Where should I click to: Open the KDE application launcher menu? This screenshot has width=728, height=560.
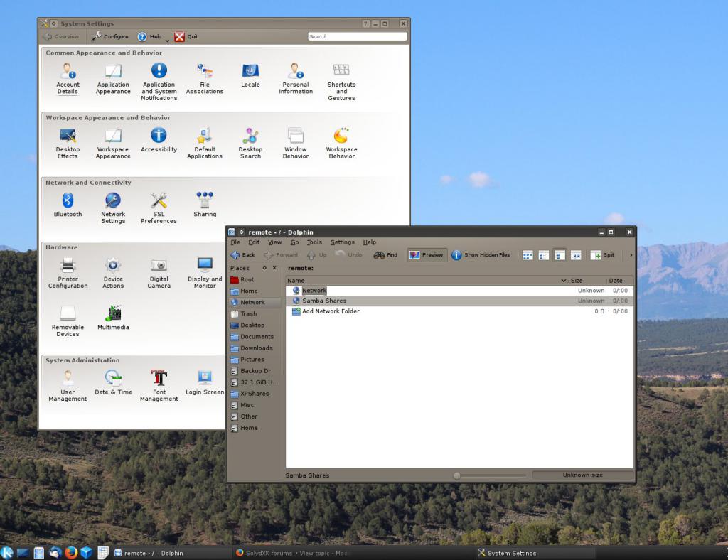tap(7, 553)
